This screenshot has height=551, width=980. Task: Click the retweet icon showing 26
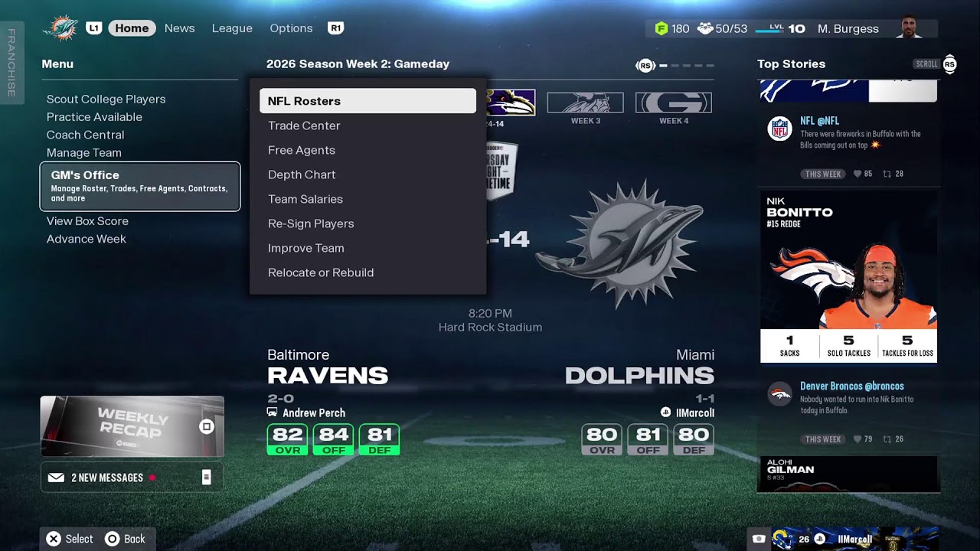click(x=887, y=439)
